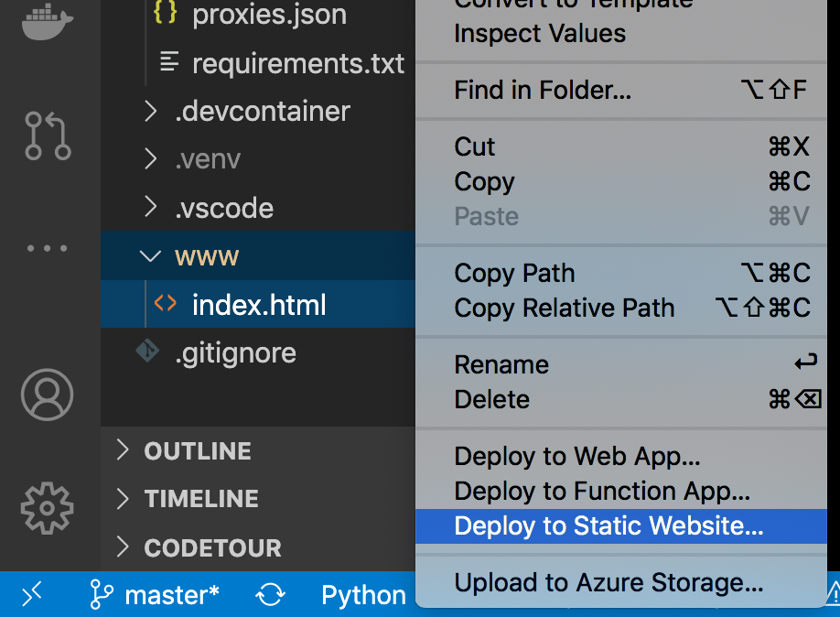Open the Docker extension view
This screenshot has height=617, width=840.
(x=46, y=23)
